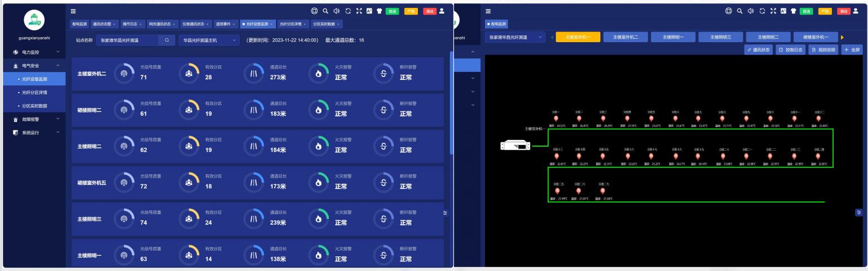Click the vertical scrollbar in the device list
The image size is (868, 271).
450,101
